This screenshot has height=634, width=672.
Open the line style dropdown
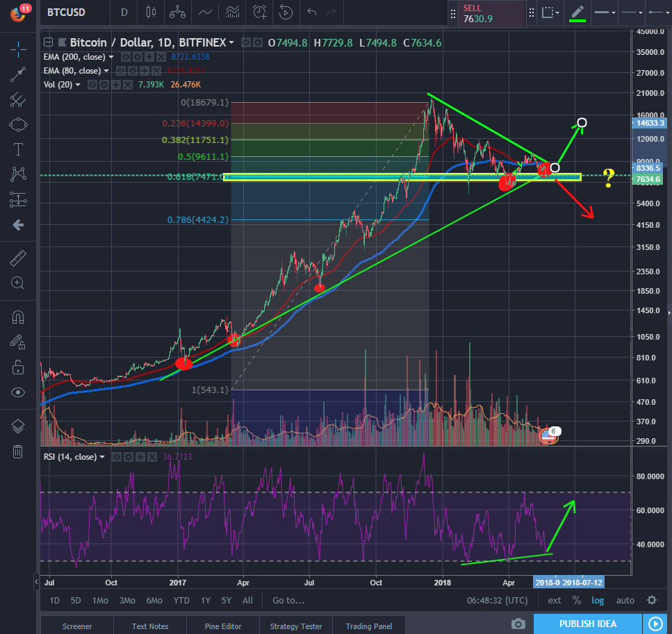(632, 12)
